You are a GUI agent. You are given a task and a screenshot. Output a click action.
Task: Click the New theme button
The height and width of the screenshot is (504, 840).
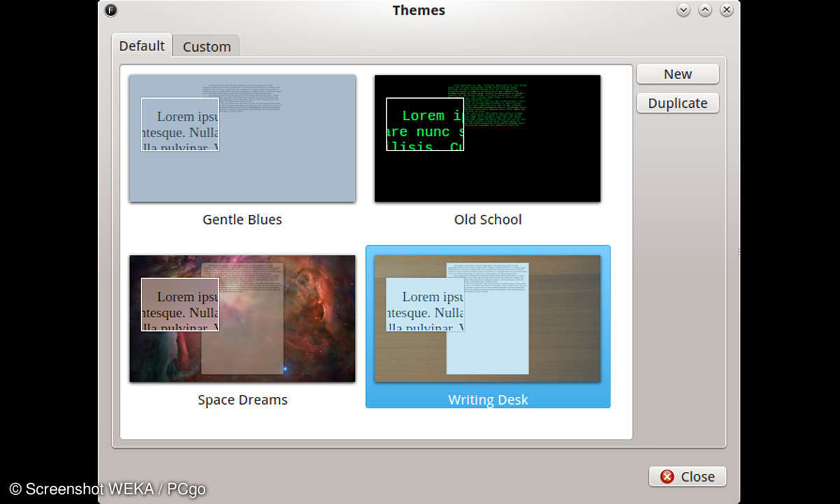coord(678,74)
